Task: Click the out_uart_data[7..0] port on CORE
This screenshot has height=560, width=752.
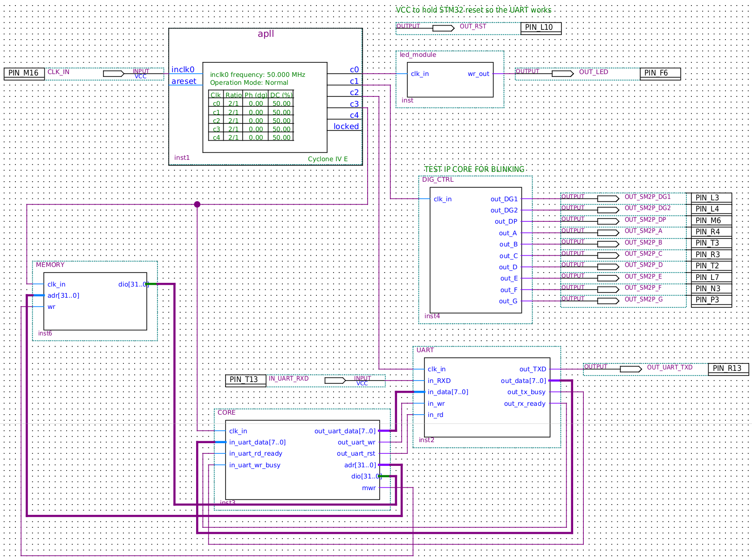Action: coord(345,431)
